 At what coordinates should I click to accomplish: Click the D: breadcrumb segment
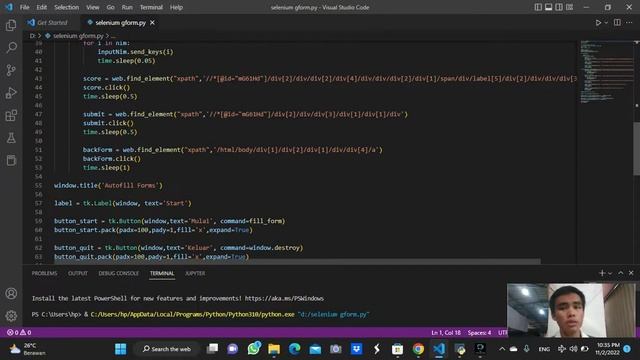tap(32, 36)
